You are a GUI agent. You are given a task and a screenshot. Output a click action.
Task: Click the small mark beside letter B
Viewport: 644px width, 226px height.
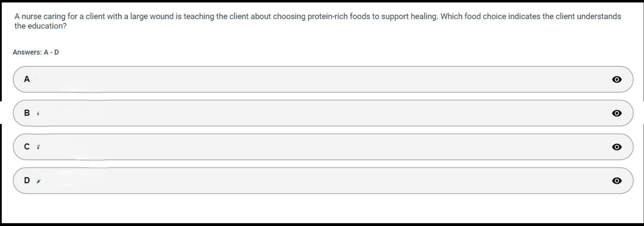coord(38,113)
